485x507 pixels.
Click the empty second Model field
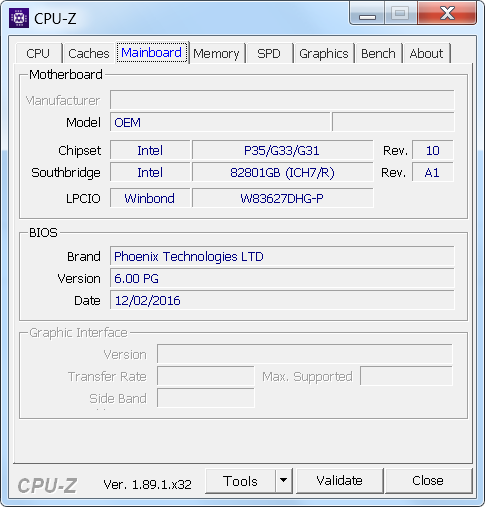click(393, 122)
